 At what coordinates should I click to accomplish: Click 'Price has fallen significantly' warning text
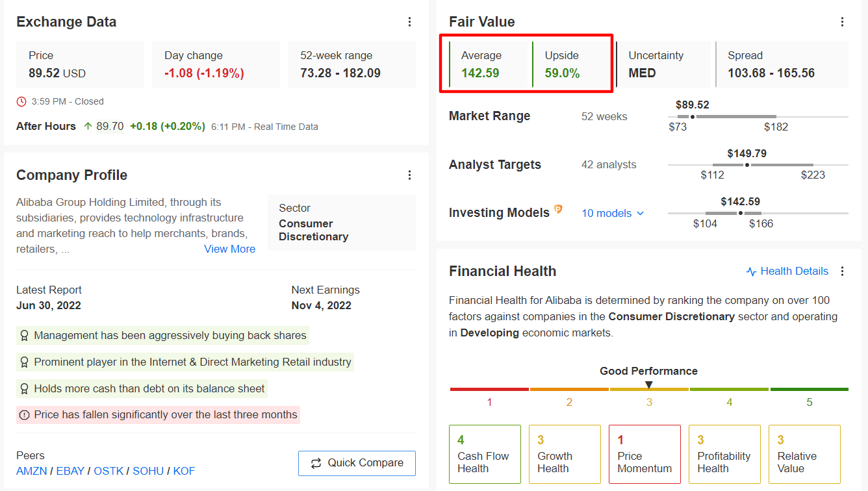166,415
